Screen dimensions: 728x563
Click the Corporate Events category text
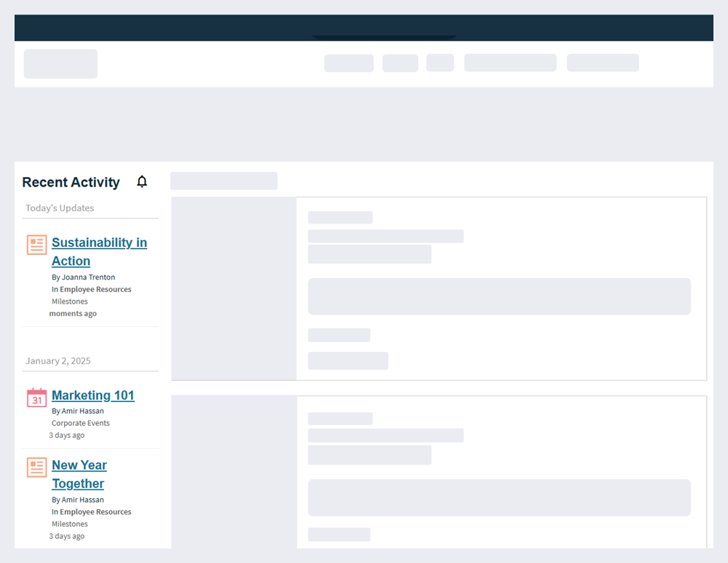(80, 423)
